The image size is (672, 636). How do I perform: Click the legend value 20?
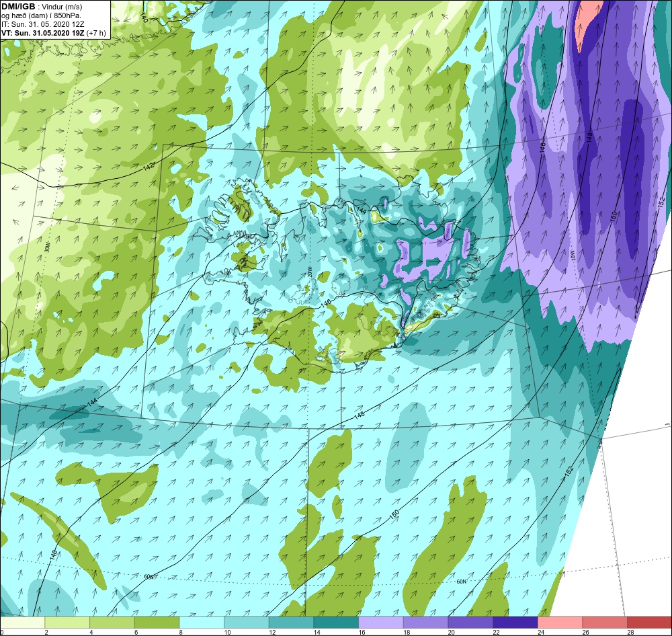tap(452, 632)
